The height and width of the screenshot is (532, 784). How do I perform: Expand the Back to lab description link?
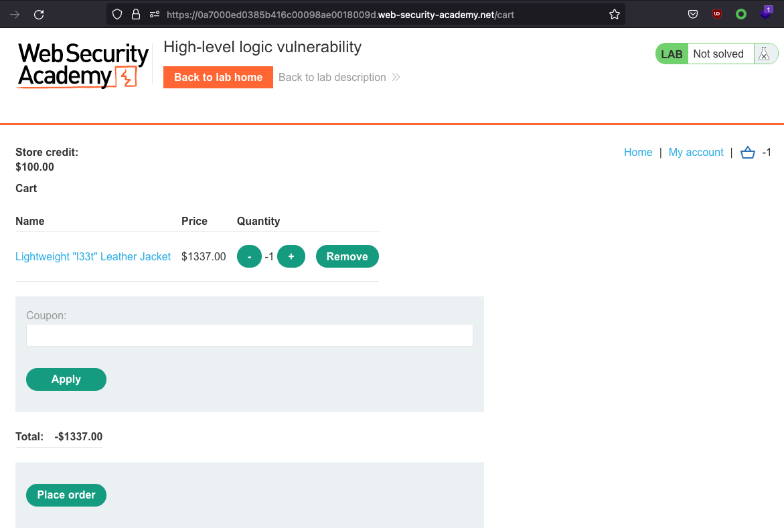(339, 78)
